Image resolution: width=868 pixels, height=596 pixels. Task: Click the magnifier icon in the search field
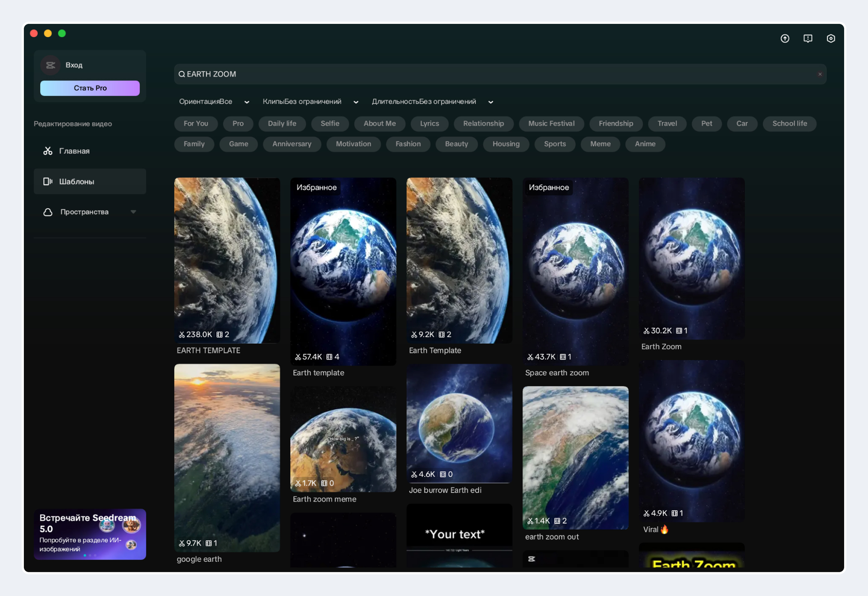coord(182,74)
